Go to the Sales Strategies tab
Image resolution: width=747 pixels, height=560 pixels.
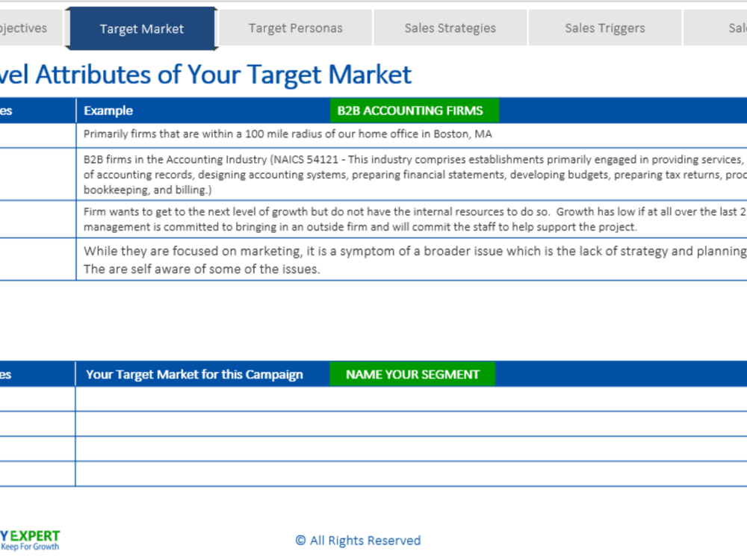(x=450, y=28)
